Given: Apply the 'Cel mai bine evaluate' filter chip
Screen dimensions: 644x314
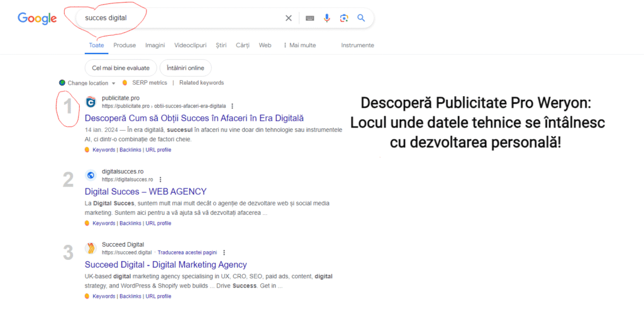Looking at the screenshot, I should click(x=120, y=68).
